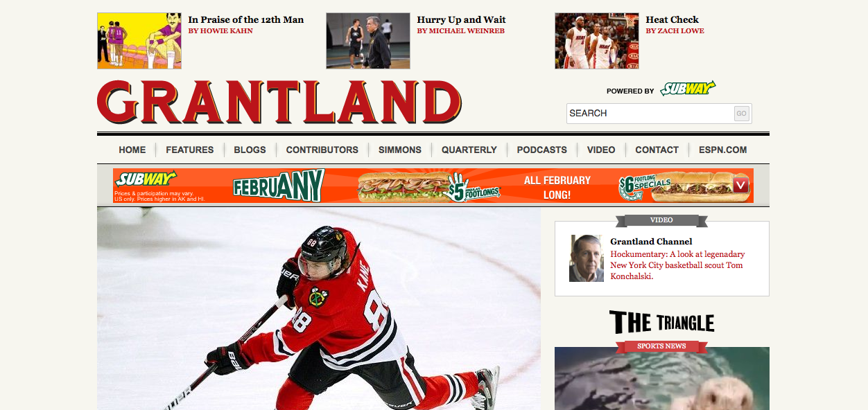The width and height of the screenshot is (868, 410).
Task: Go to ESPN.COM link
Action: pos(723,150)
